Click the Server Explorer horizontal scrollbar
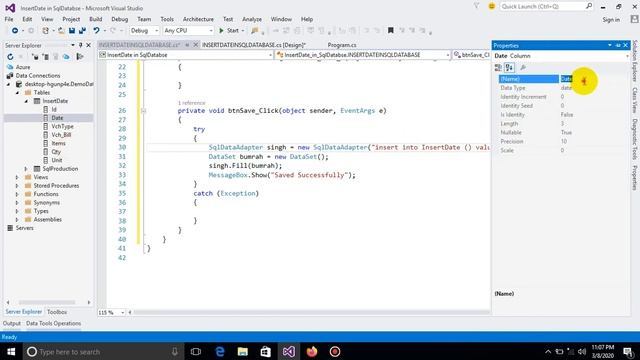This screenshot has height=360, width=640. (48, 302)
